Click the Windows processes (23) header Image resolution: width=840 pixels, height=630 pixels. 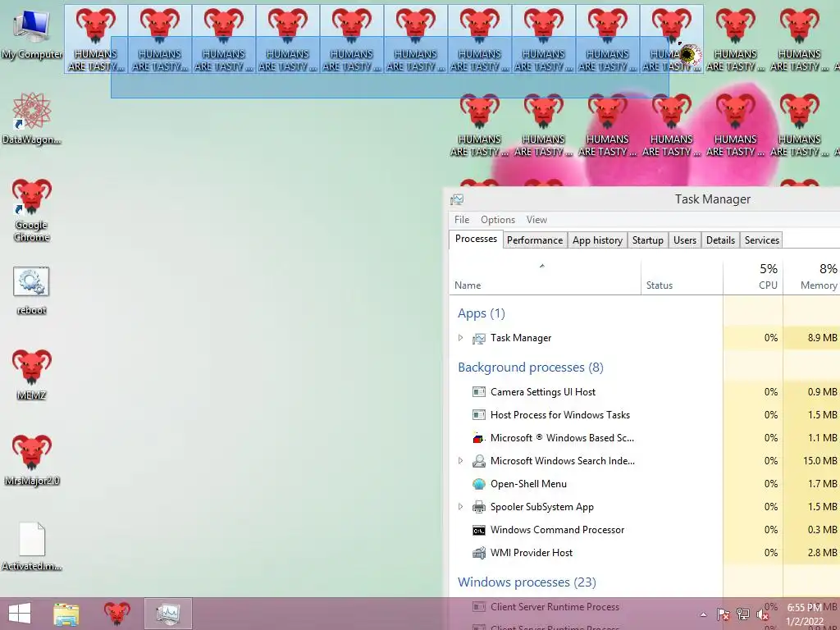point(527,582)
